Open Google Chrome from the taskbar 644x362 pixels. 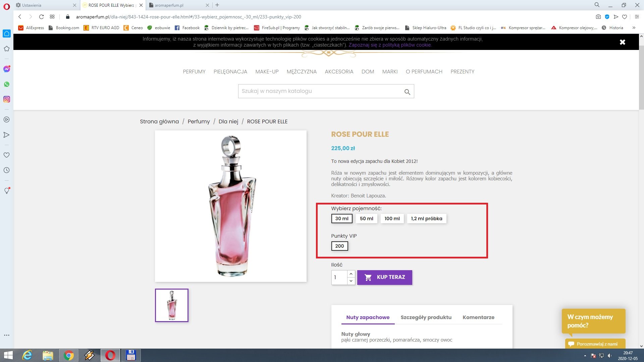pos(68,355)
